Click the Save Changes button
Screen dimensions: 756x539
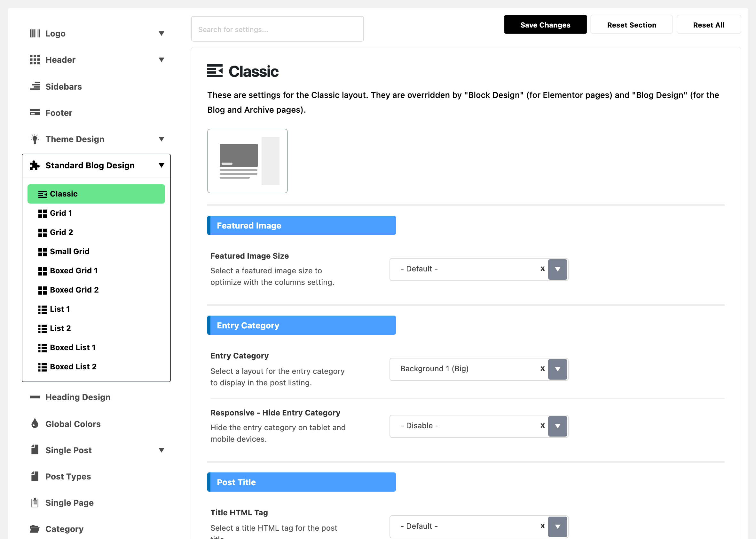545,25
